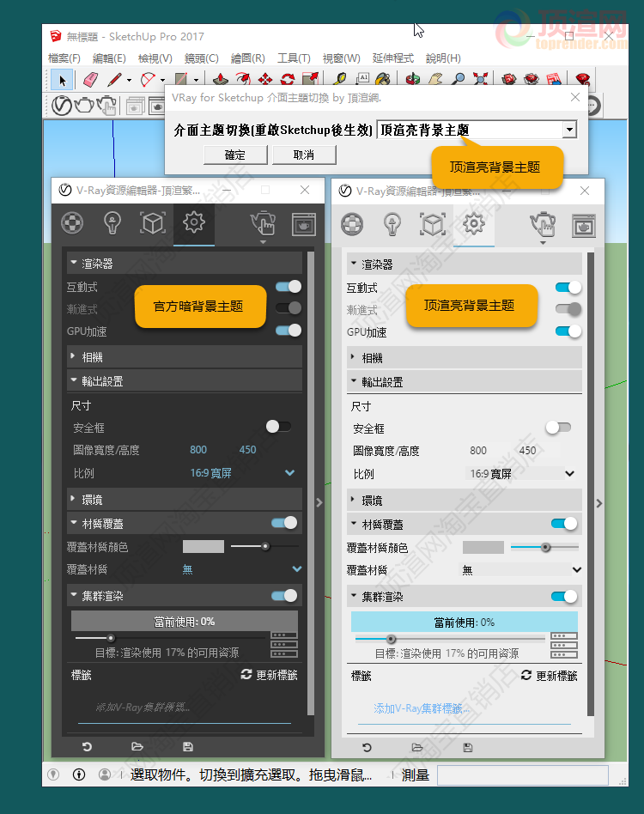
Task: Select the Pan hand tool
Action: click(x=435, y=80)
